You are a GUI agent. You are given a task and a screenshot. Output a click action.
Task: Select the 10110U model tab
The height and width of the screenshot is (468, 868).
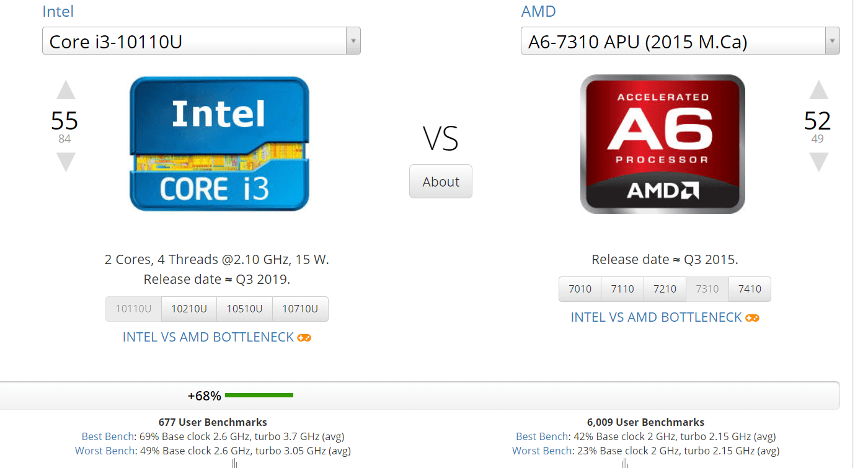tap(133, 309)
